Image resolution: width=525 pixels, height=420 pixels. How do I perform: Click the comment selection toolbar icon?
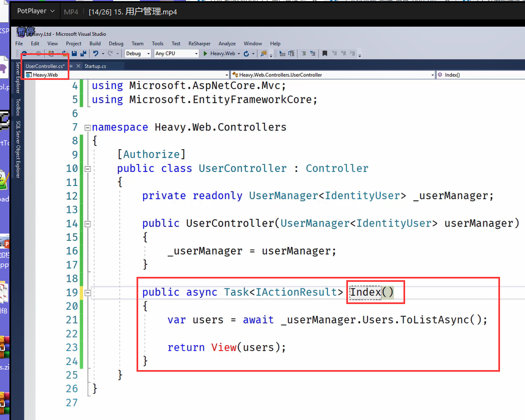[304, 54]
